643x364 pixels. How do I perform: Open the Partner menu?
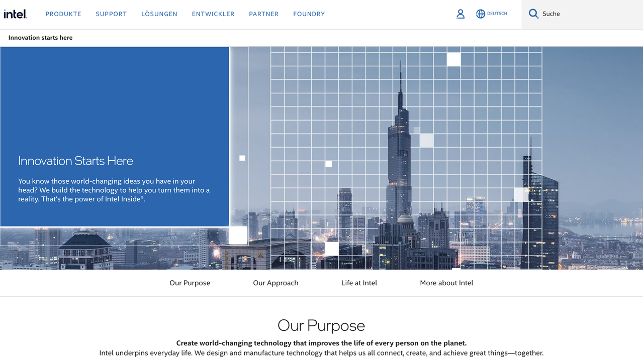pos(264,14)
